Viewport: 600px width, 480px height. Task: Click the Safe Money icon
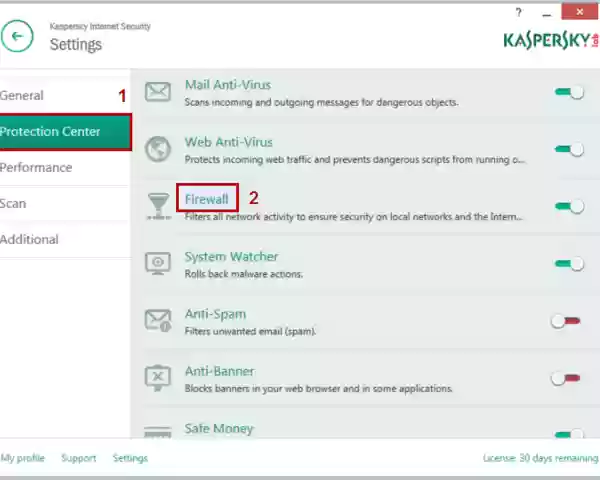click(158, 432)
